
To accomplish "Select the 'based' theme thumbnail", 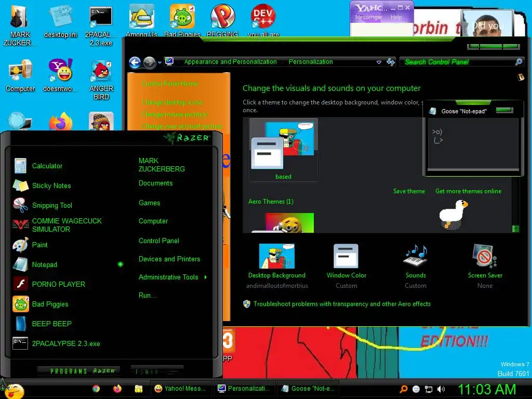I will pos(283,150).
